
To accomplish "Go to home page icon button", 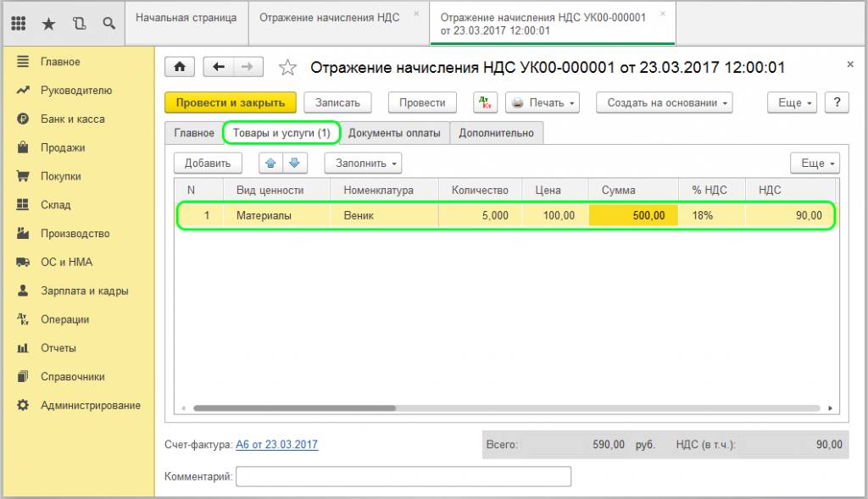I will (180, 67).
